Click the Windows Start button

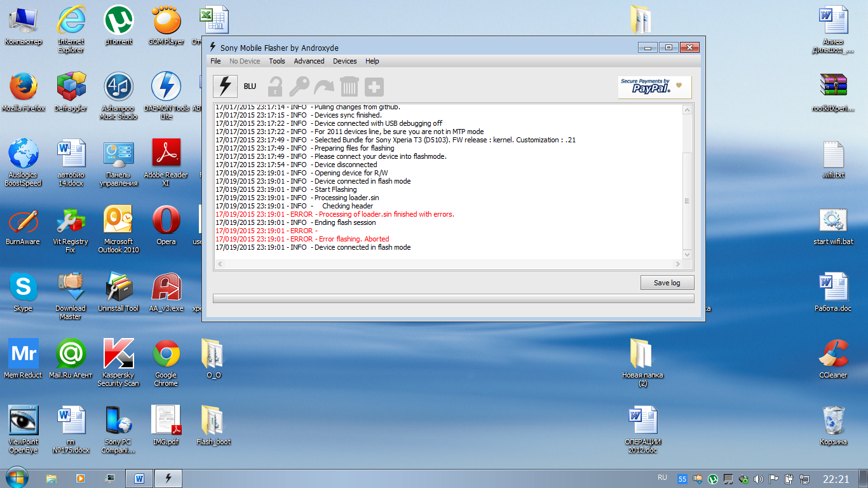(x=17, y=478)
